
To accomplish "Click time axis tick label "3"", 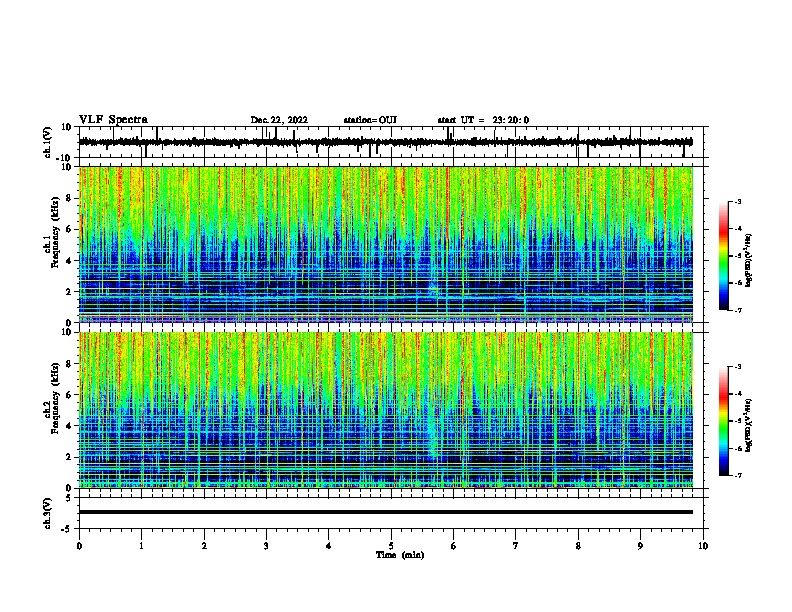I will tap(266, 546).
